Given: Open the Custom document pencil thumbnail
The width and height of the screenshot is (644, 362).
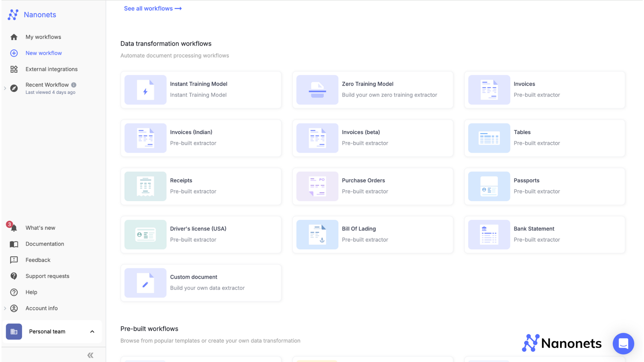Looking at the screenshot, I should pos(145,283).
